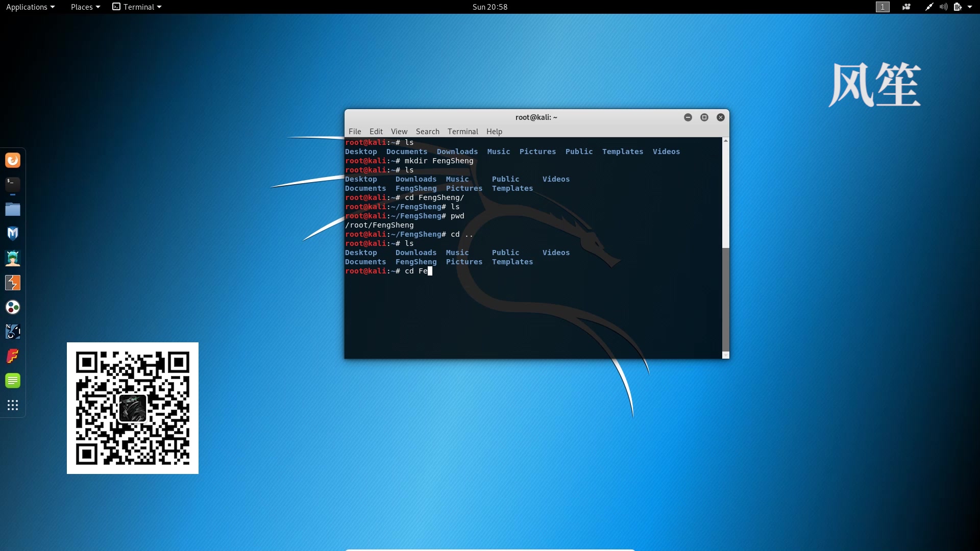Screen dimensions: 980x551
Task: Select workspace 1 in the top bar
Action: pyautogui.click(x=881, y=7)
